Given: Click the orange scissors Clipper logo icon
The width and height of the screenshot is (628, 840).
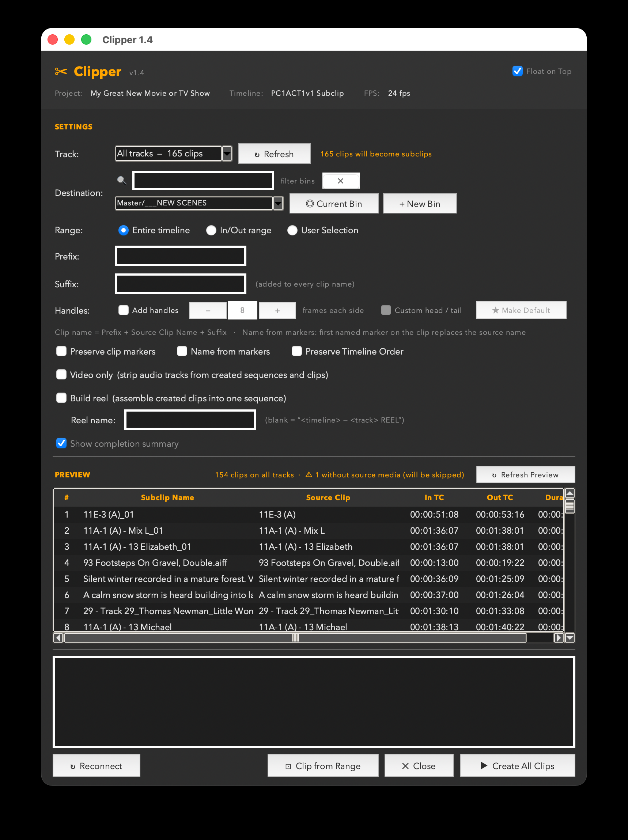Looking at the screenshot, I should (61, 71).
